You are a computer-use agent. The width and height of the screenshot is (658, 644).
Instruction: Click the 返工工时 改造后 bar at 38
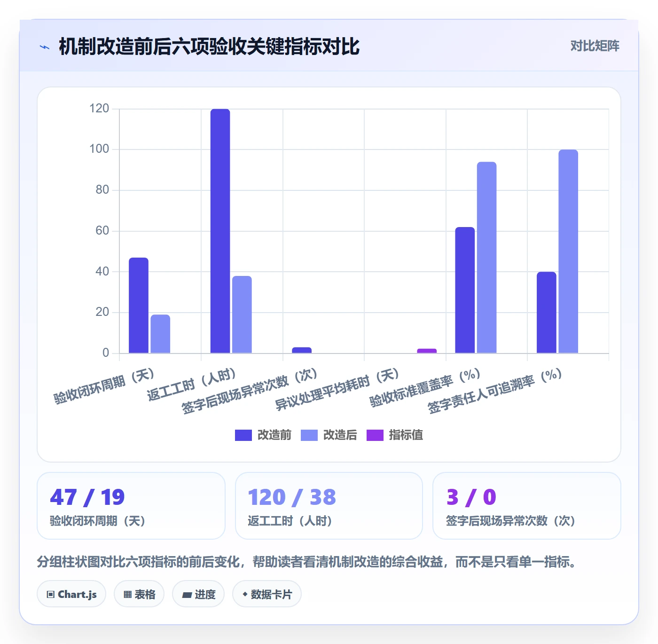pyautogui.click(x=242, y=314)
